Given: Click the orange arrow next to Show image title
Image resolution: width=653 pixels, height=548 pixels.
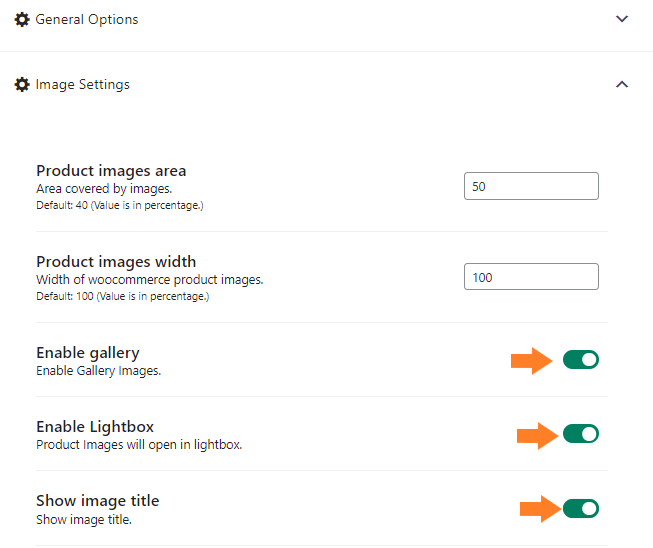Looking at the screenshot, I should click(541, 509).
